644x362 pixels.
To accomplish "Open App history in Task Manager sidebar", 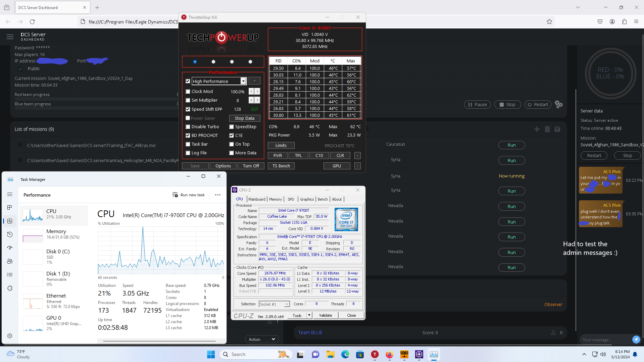I will [10, 235].
